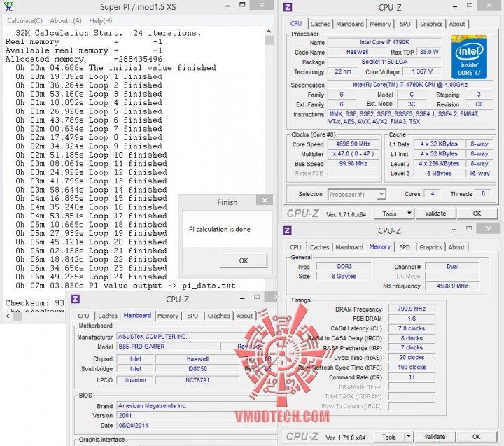Screen dimensions: 504x446
Task: Select About tab in Mainboard CPU-Z window
Action: [244, 316]
